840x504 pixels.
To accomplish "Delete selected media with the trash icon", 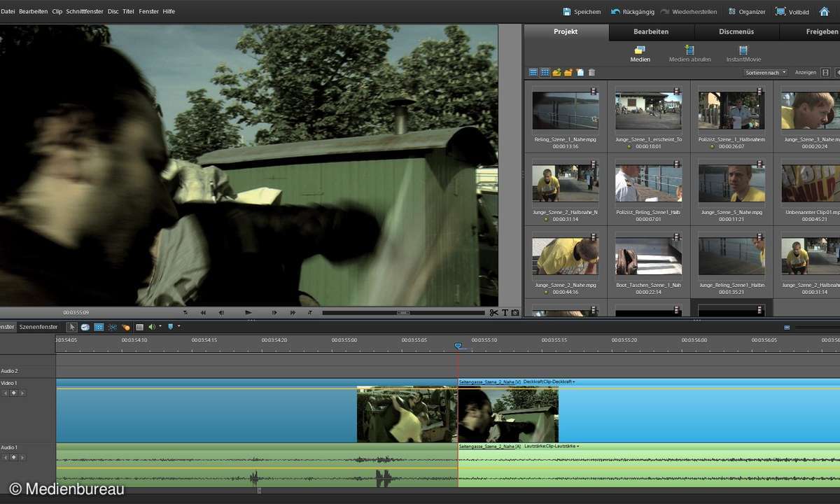I will click(x=591, y=72).
